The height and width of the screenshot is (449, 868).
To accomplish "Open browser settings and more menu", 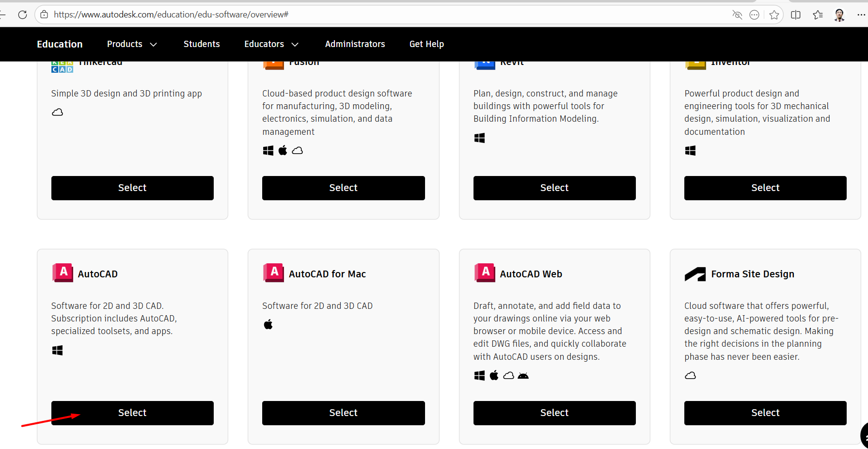I will [x=861, y=15].
